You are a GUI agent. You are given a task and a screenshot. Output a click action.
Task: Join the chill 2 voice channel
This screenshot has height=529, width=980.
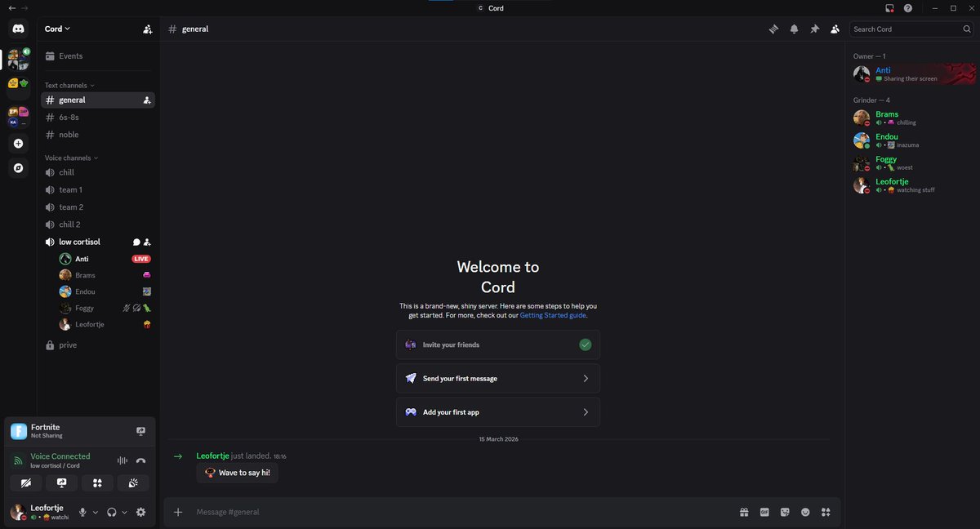coord(98,224)
